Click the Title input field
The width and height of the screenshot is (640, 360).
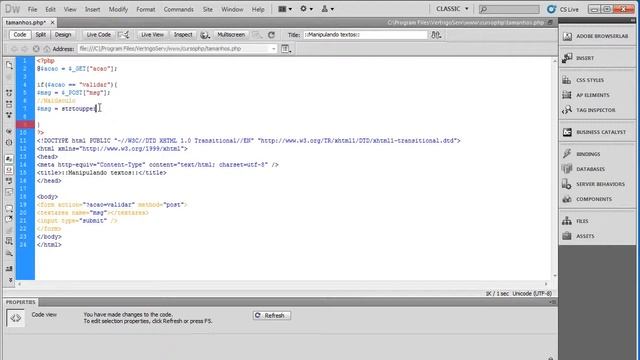pyautogui.click(x=365, y=35)
